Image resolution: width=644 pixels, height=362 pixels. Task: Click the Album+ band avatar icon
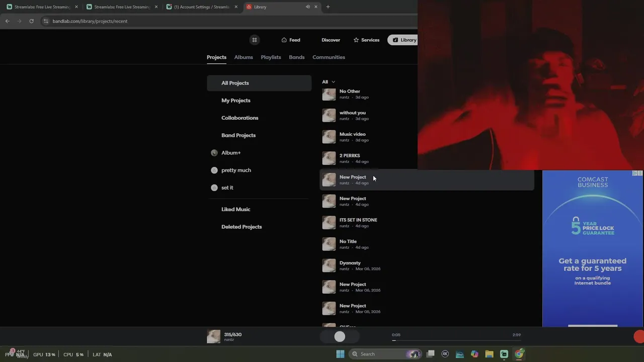pos(214,153)
